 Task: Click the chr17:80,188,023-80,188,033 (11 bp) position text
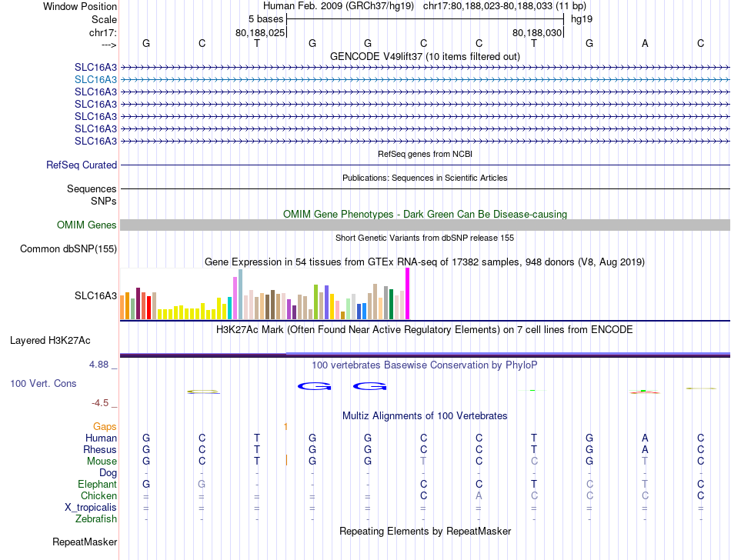pyautogui.click(x=505, y=6)
